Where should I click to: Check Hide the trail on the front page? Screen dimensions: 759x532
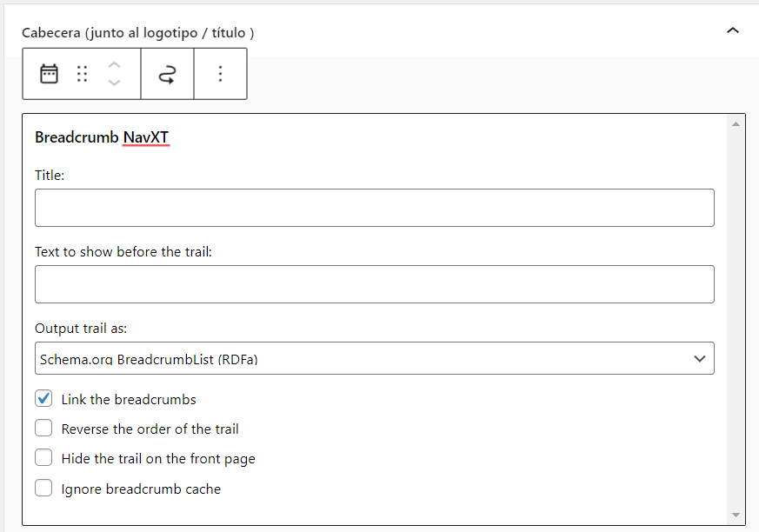coord(43,457)
